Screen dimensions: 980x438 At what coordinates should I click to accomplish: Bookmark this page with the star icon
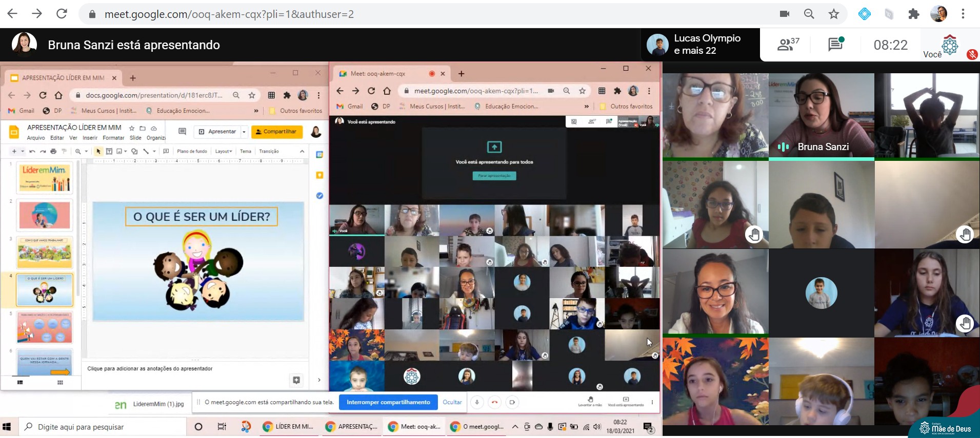(833, 14)
